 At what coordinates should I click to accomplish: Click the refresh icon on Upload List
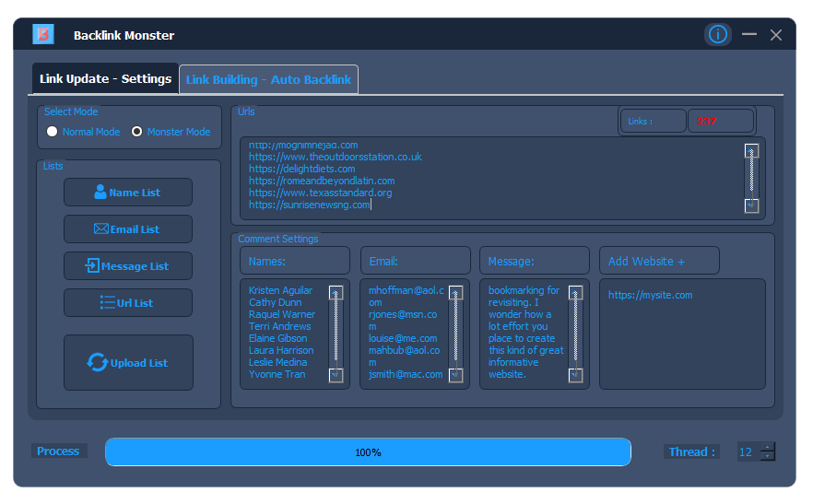pos(98,362)
